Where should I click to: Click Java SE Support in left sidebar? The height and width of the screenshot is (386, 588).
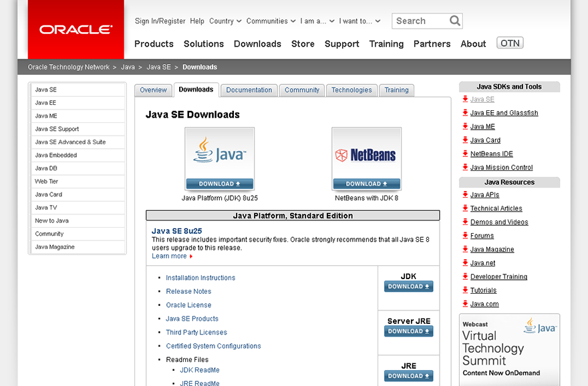tap(78, 129)
